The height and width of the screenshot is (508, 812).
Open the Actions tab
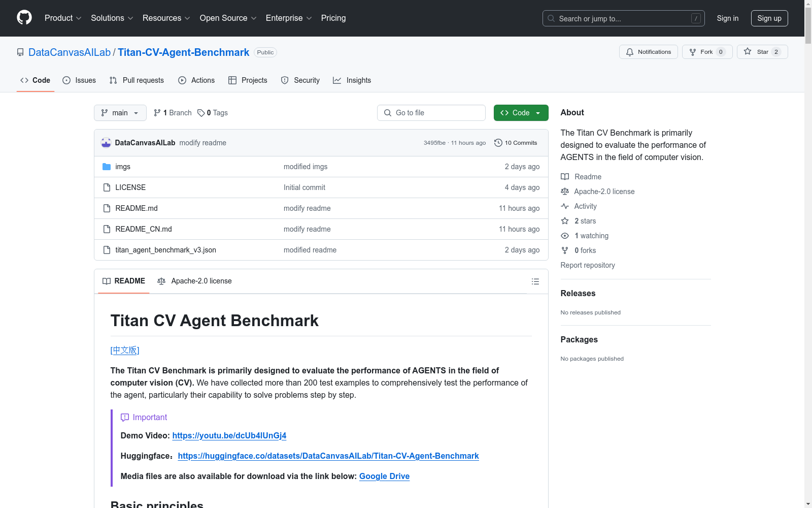pos(196,80)
